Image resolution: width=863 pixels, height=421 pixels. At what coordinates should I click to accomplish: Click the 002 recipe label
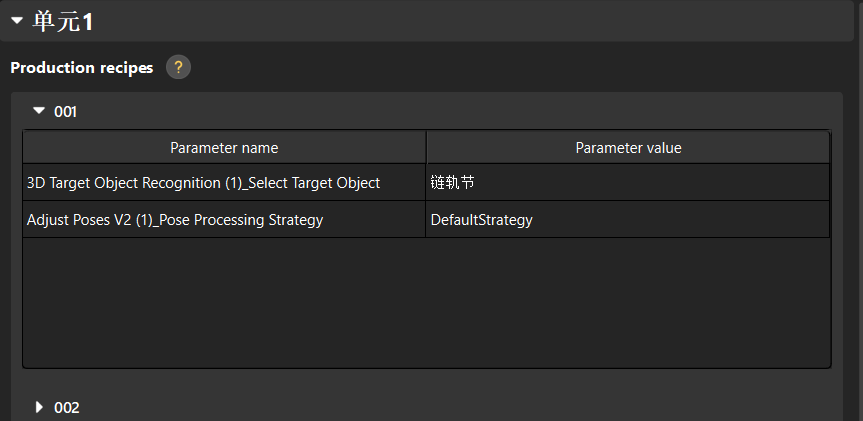(67, 408)
